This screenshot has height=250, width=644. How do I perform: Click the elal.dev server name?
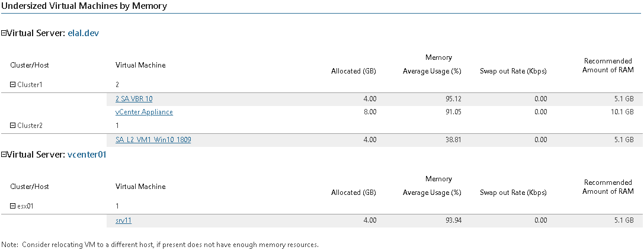tap(84, 34)
